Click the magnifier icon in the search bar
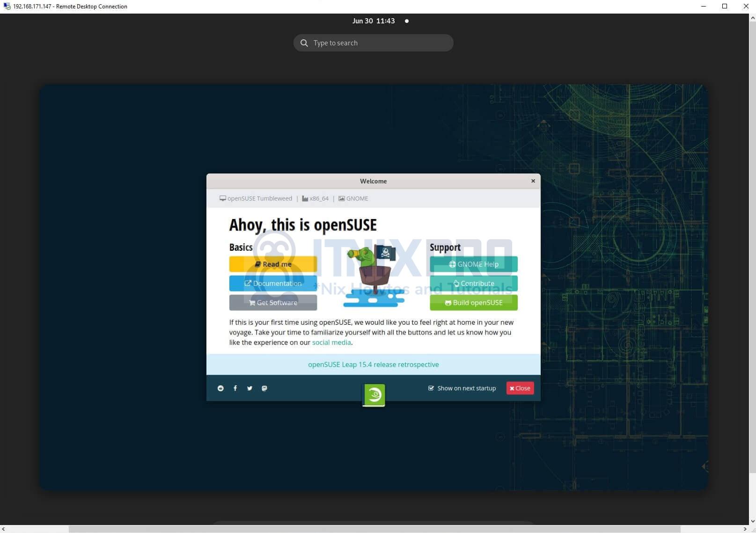The image size is (756, 533). point(304,43)
